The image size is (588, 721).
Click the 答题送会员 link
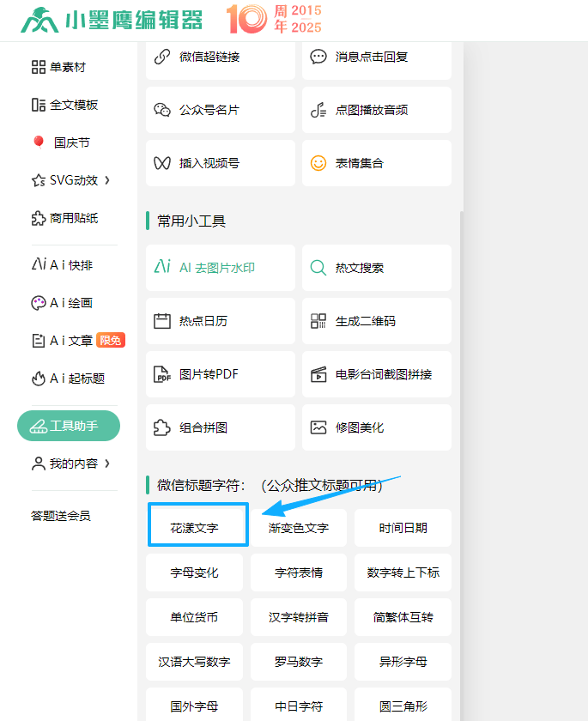click(x=61, y=516)
